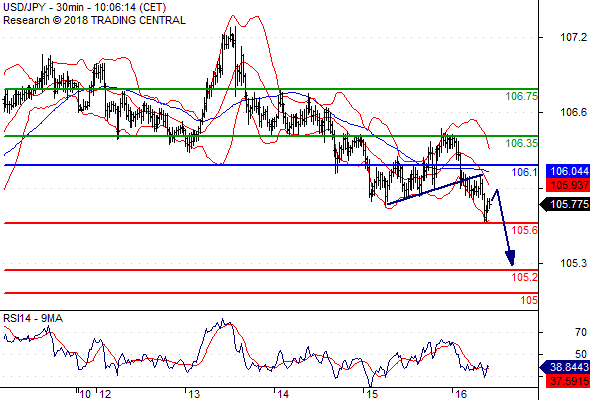This screenshot has height=400, width=590.
Task: Click the RSI 70 level axis label
Action: 581,332
